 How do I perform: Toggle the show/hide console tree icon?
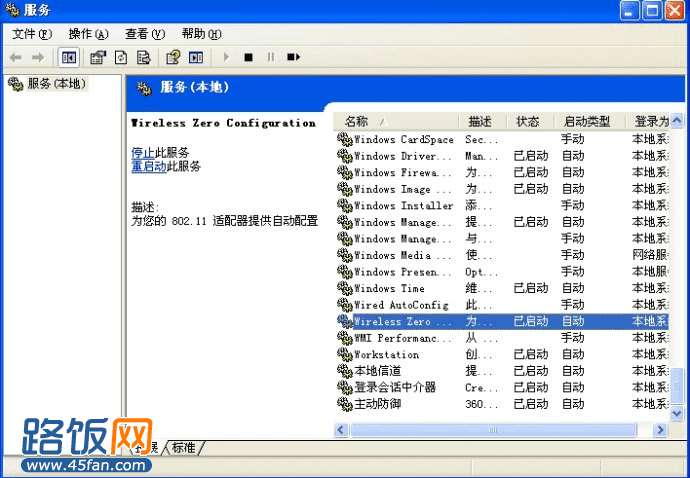click(x=69, y=57)
